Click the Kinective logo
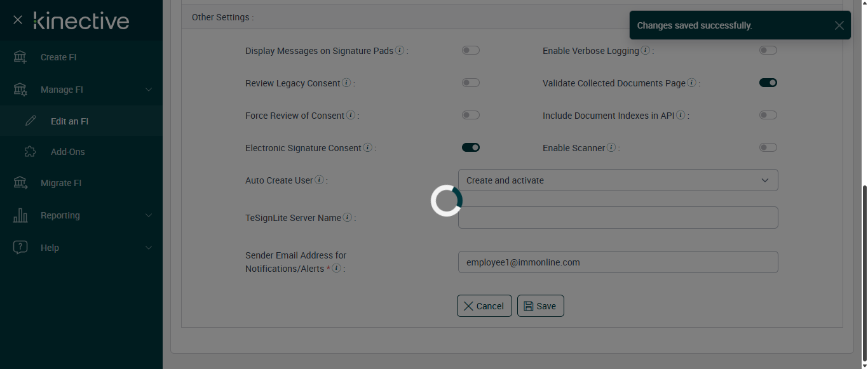Screen dimensions: 868x369 [81, 20]
